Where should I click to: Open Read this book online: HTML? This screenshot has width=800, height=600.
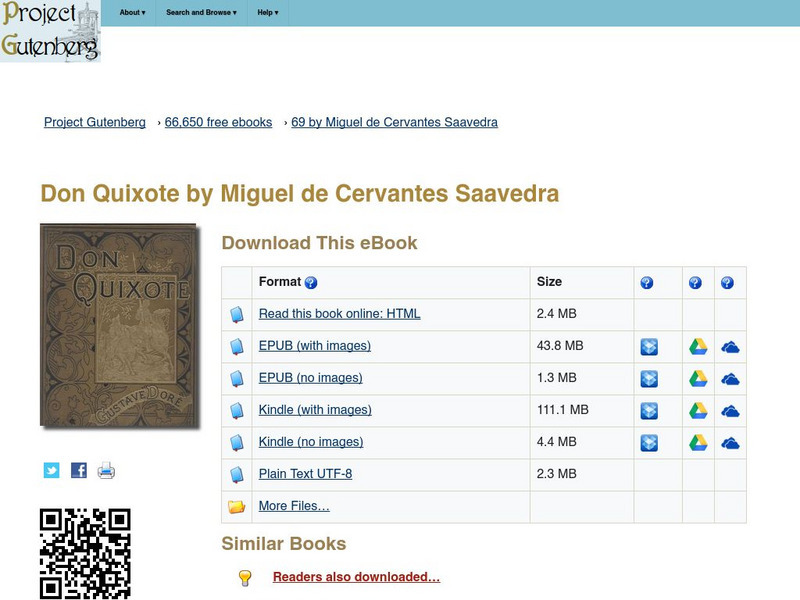[x=342, y=314]
